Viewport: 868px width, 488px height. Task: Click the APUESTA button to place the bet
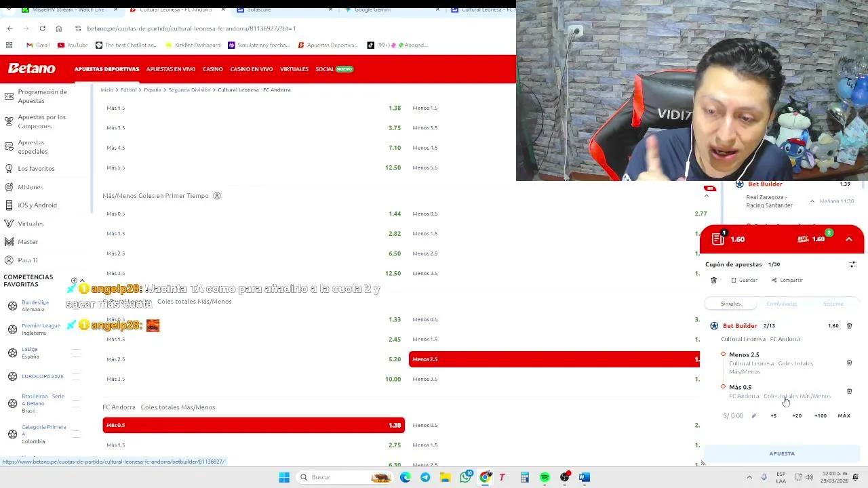click(782, 453)
